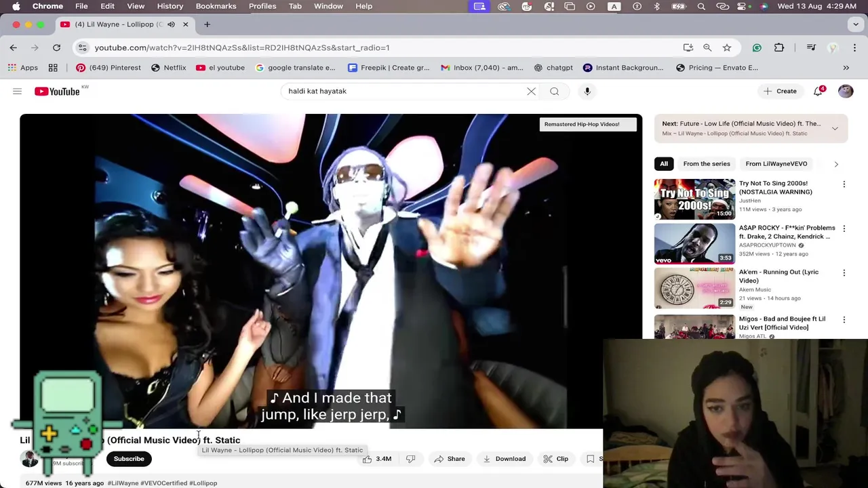
Task: Like the Lollipop video
Action: [x=377, y=459]
